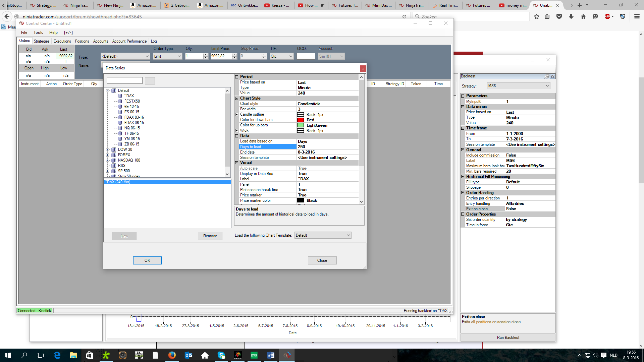Close the Data Series dialog with red X
644x362 pixels.
tap(363, 68)
